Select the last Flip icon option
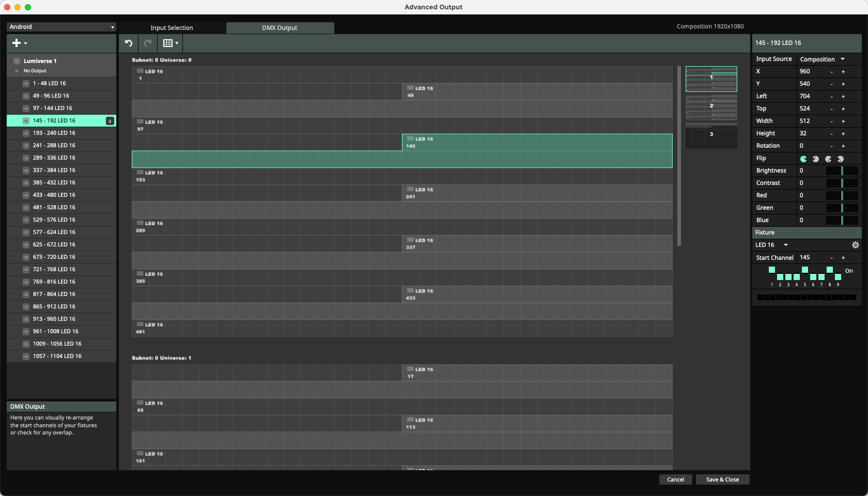Viewport: 868px width, 496px height. click(841, 159)
